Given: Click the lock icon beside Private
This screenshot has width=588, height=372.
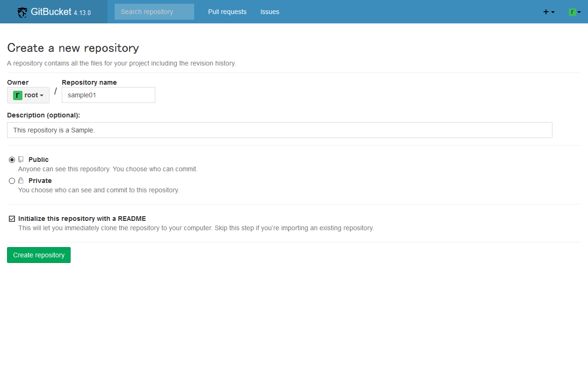Looking at the screenshot, I should pyautogui.click(x=21, y=180).
